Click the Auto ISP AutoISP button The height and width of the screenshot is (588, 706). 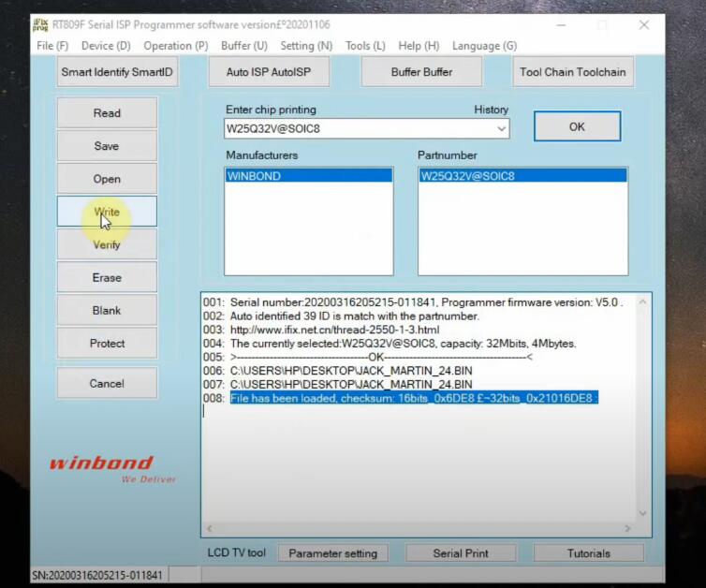click(x=269, y=72)
